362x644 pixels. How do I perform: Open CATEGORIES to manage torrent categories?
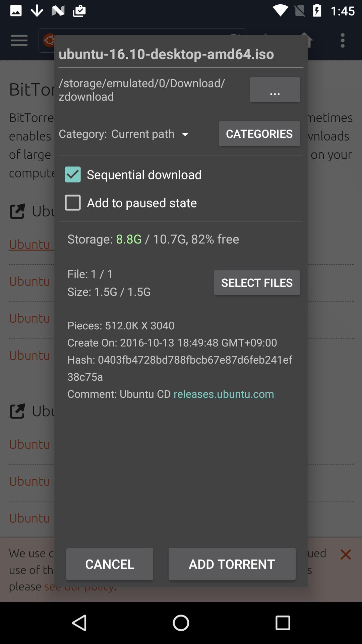pos(259,133)
